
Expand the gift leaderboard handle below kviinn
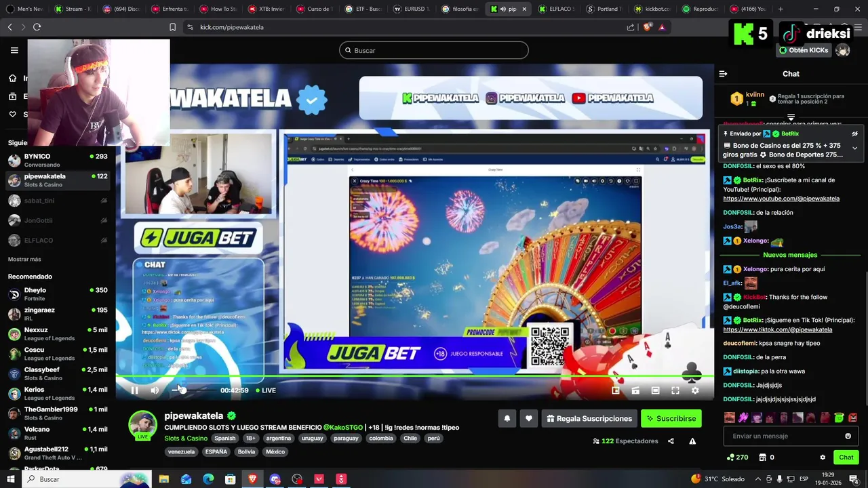(x=791, y=118)
